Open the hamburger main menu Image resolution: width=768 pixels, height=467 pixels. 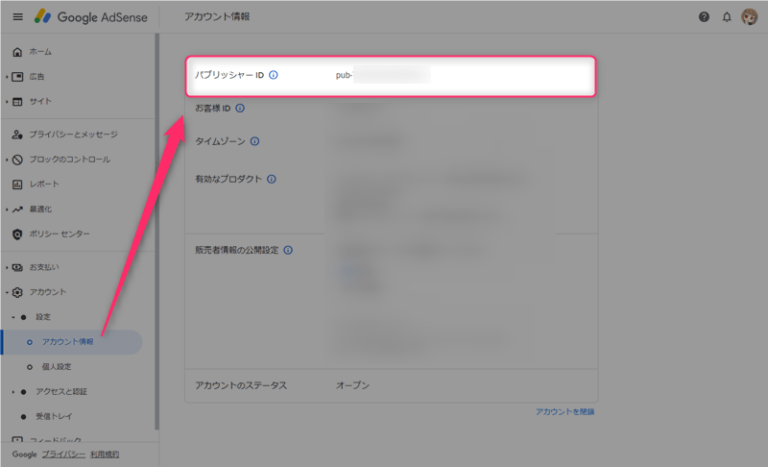click(17, 17)
